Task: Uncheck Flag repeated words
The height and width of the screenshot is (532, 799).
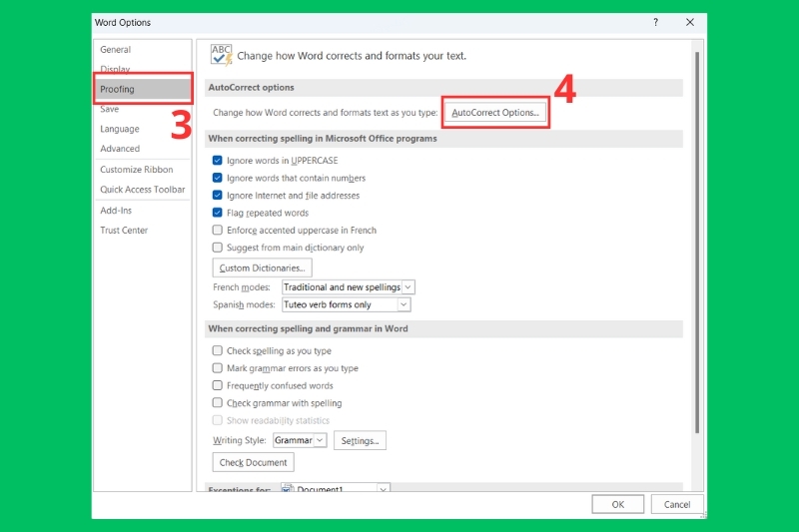Action: click(217, 213)
